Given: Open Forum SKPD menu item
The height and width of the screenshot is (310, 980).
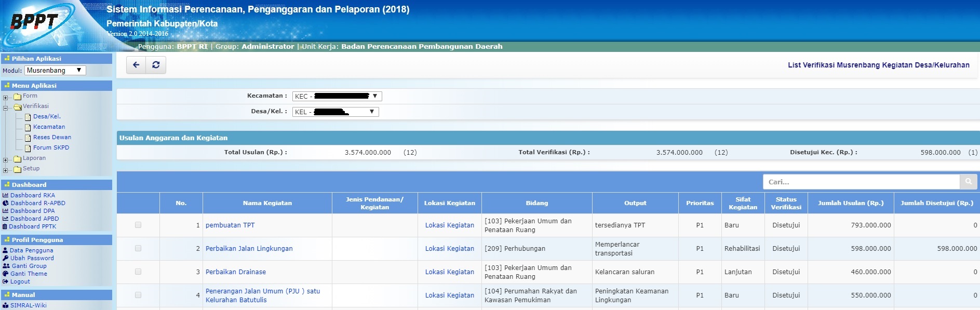Looking at the screenshot, I should [51, 147].
